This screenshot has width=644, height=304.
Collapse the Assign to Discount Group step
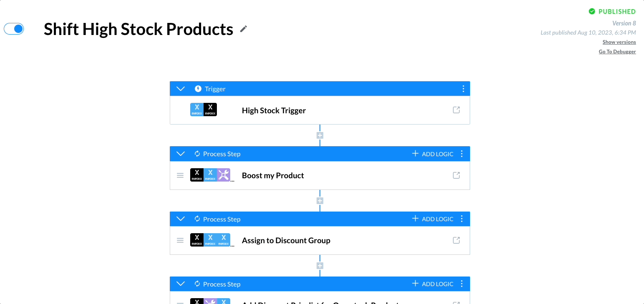(x=180, y=219)
